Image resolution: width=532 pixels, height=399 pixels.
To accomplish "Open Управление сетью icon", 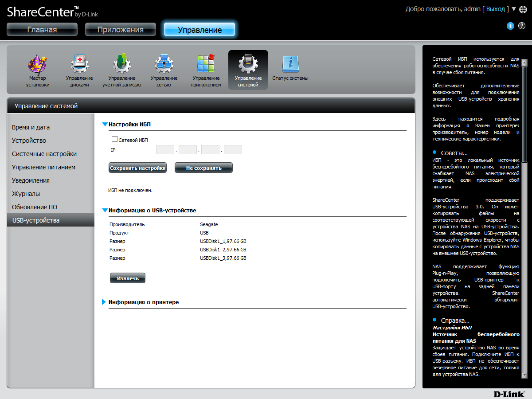I will pos(164,70).
